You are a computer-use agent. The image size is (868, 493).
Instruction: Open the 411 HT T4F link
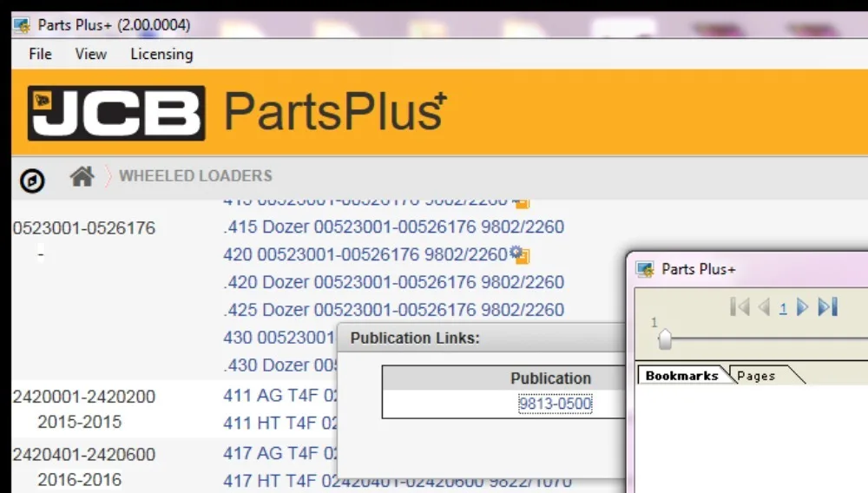pyautogui.click(x=279, y=424)
